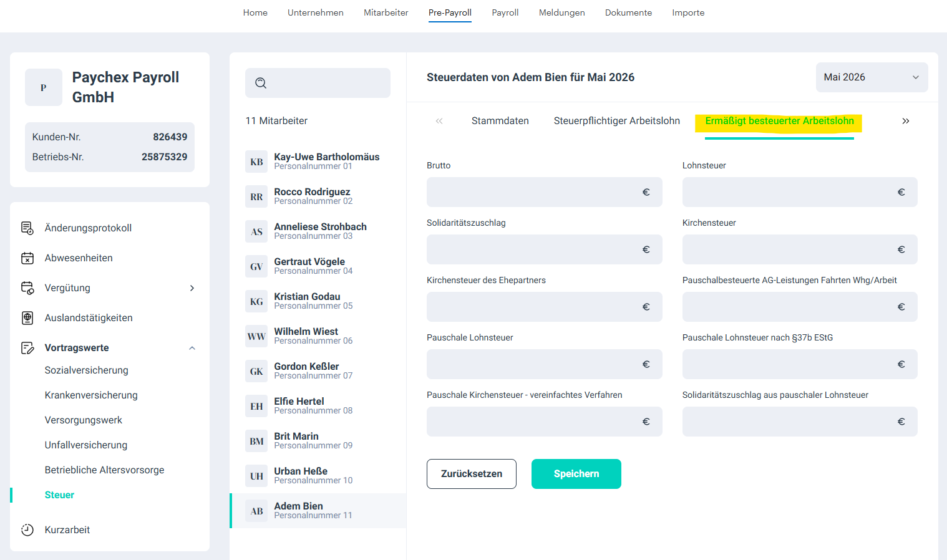Focus the Lohnsteuer input field
This screenshot has height=560, width=947.
click(x=800, y=192)
